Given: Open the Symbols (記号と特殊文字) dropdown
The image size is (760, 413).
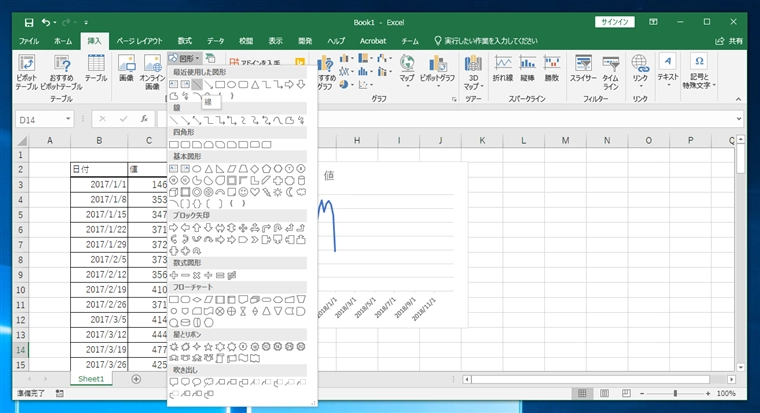Looking at the screenshot, I should [698, 68].
